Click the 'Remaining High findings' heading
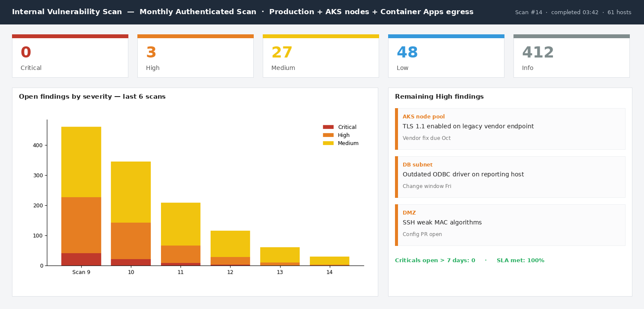The width and height of the screenshot is (644, 309). pos(439,97)
